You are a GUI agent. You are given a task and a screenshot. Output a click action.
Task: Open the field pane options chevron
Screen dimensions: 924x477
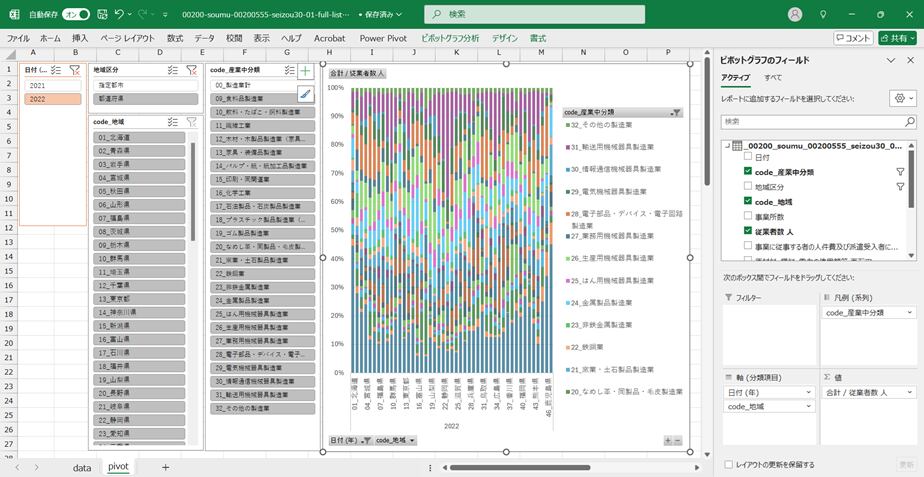[x=891, y=60]
